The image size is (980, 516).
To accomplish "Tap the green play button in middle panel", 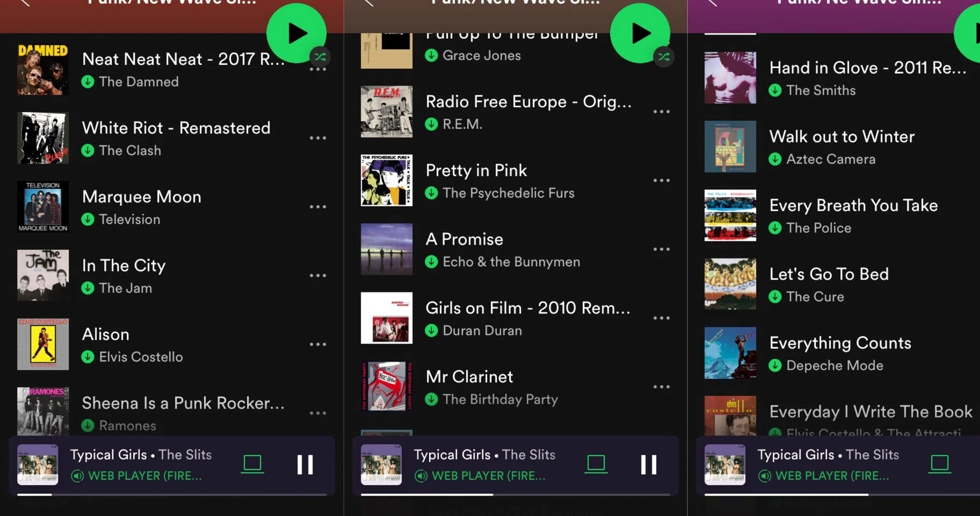I will [x=640, y=33].
